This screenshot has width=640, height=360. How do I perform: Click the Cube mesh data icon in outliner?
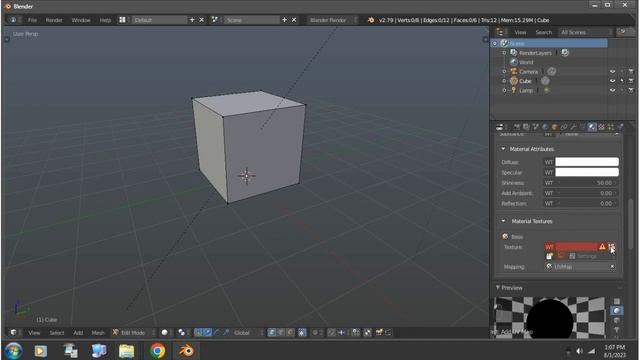(545, 81)
